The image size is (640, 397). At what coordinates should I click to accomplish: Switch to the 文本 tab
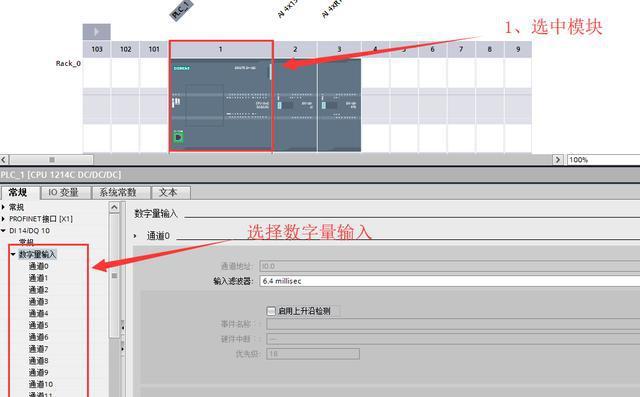click(x=171, y=192)
